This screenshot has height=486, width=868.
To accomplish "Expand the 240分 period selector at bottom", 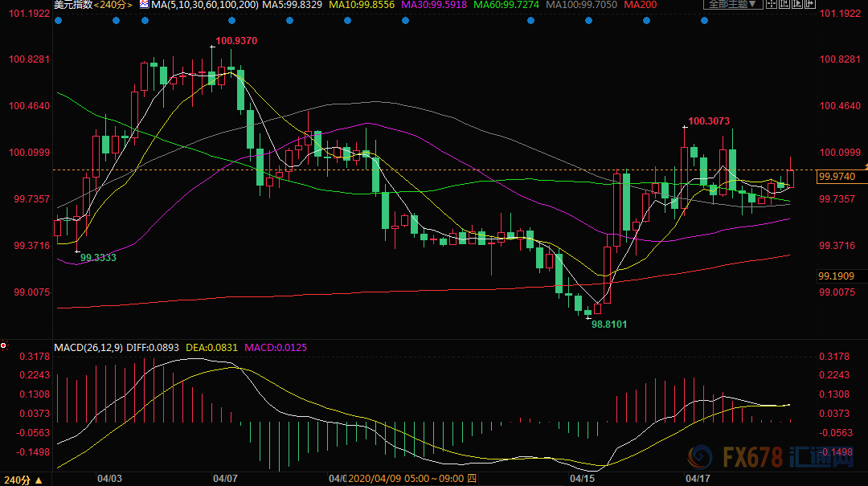I will 20,480.
